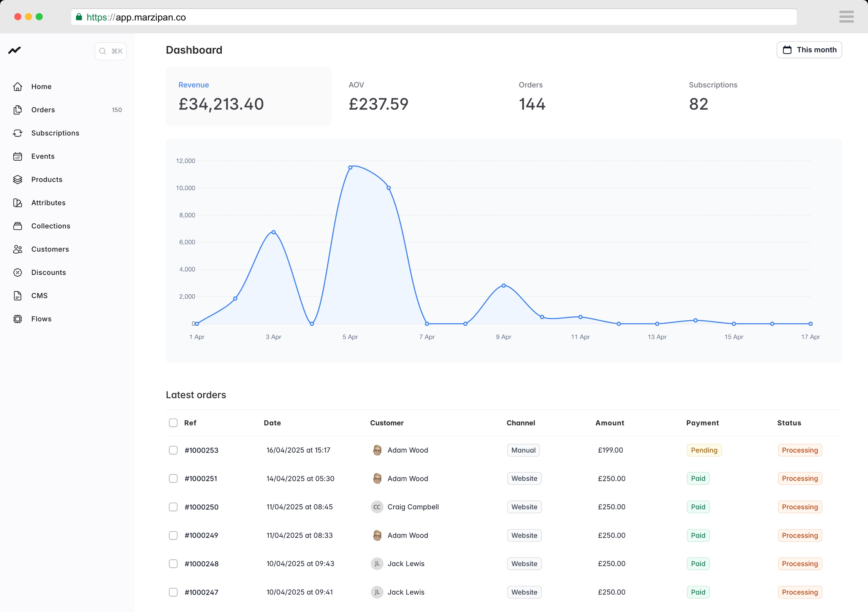Click the Marzipan logo above the sidebar
The height and width of the screenshot is (612, 868).
tap(14, 50)
